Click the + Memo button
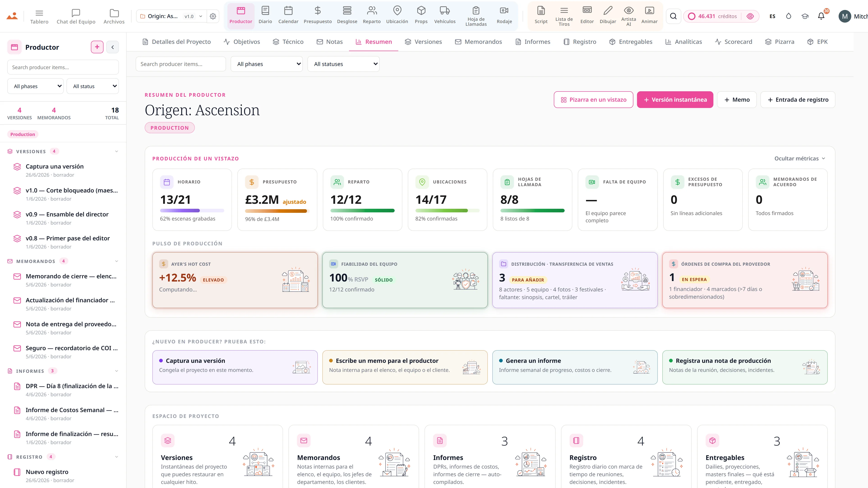 pos(737,100)
